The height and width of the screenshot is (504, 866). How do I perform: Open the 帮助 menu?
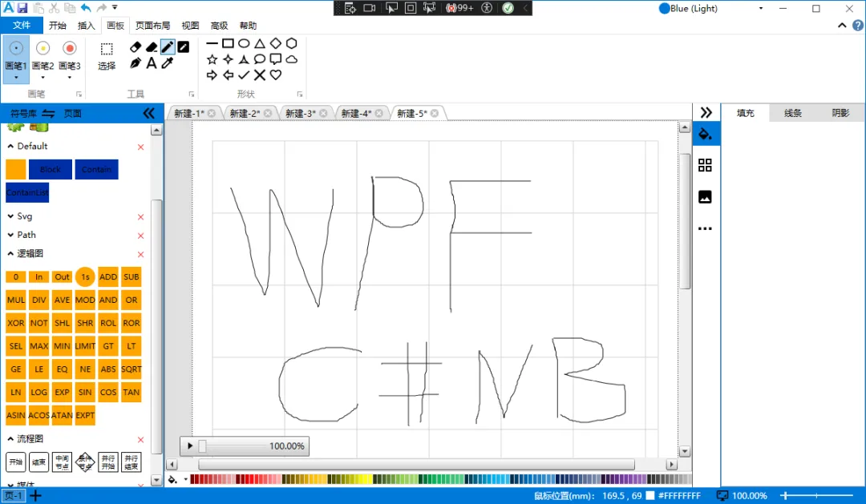pos(249,25)
